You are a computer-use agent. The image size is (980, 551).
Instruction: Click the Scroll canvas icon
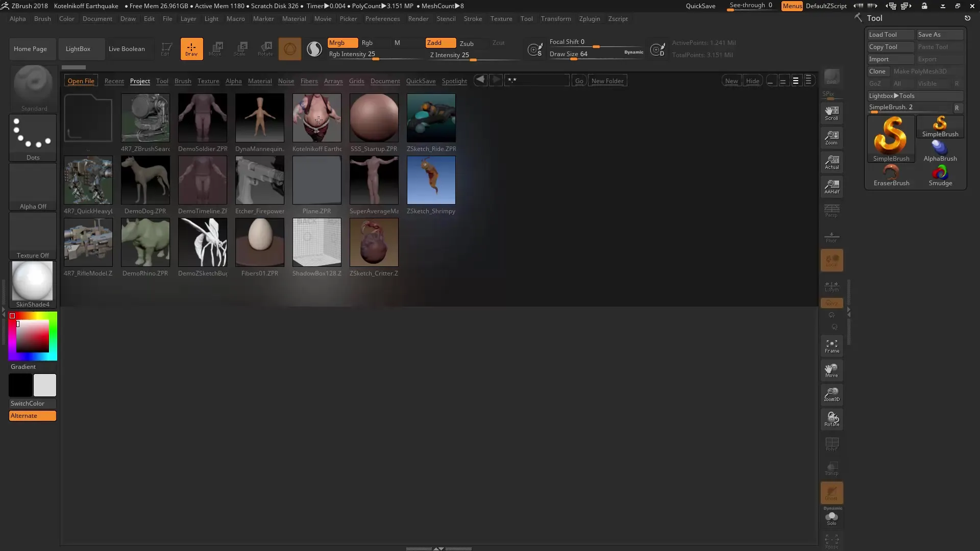(x=831, y=113)
